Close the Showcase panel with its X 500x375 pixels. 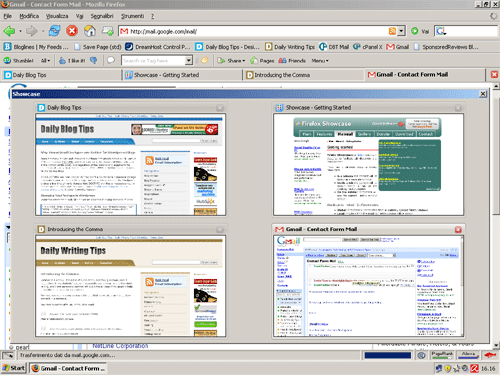[x=483, y=94]
